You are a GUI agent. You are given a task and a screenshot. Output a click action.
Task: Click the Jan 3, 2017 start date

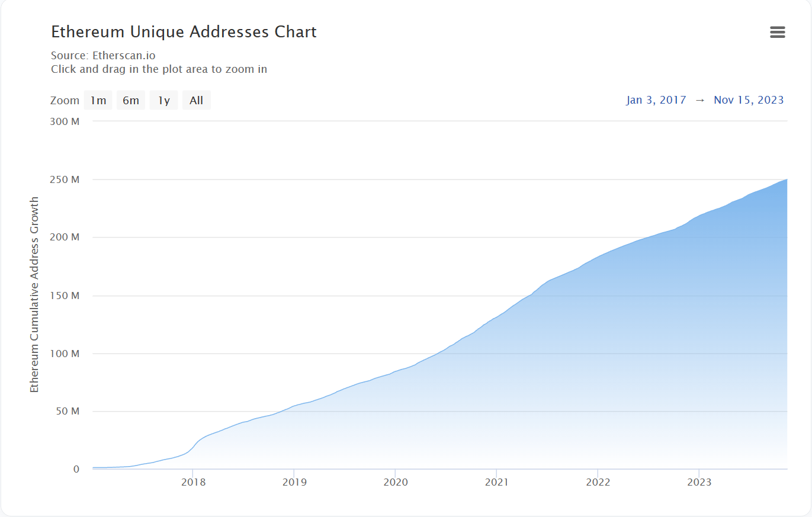pyautogui.click(x=656, y=100)
